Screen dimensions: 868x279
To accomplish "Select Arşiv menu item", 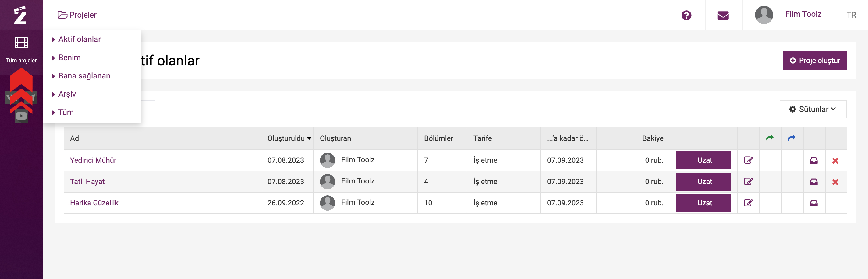I will coord(67,94).
